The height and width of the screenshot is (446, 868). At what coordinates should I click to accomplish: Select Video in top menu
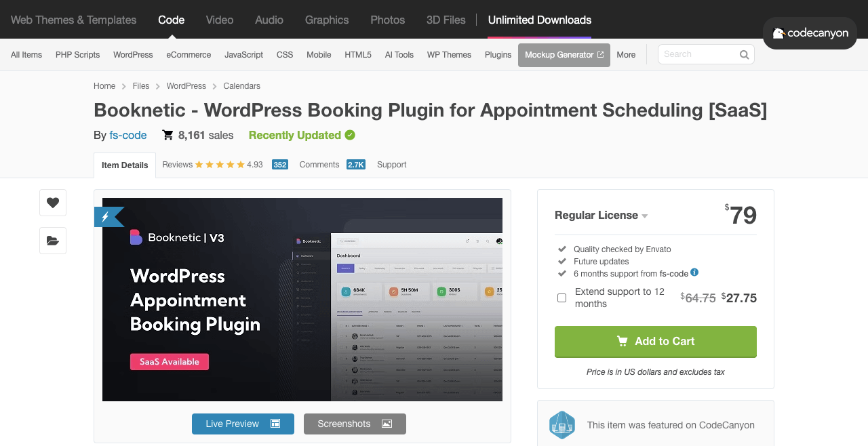coord(220,20)
